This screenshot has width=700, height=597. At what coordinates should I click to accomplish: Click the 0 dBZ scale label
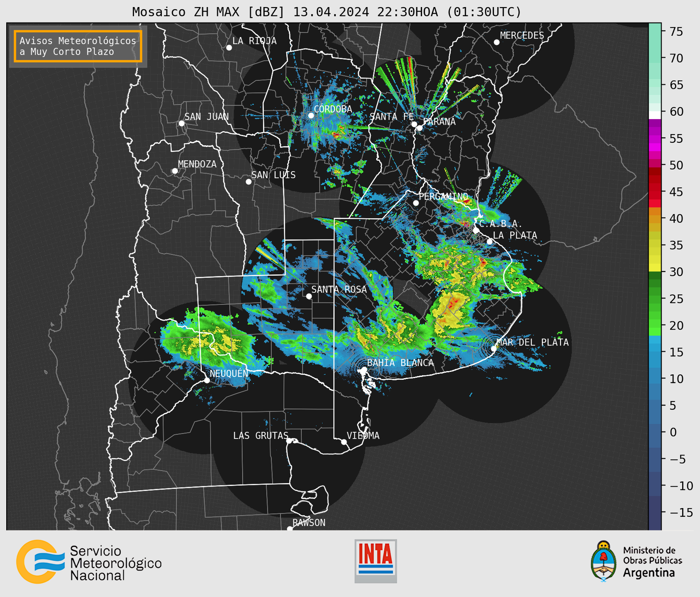pos(673,432)
